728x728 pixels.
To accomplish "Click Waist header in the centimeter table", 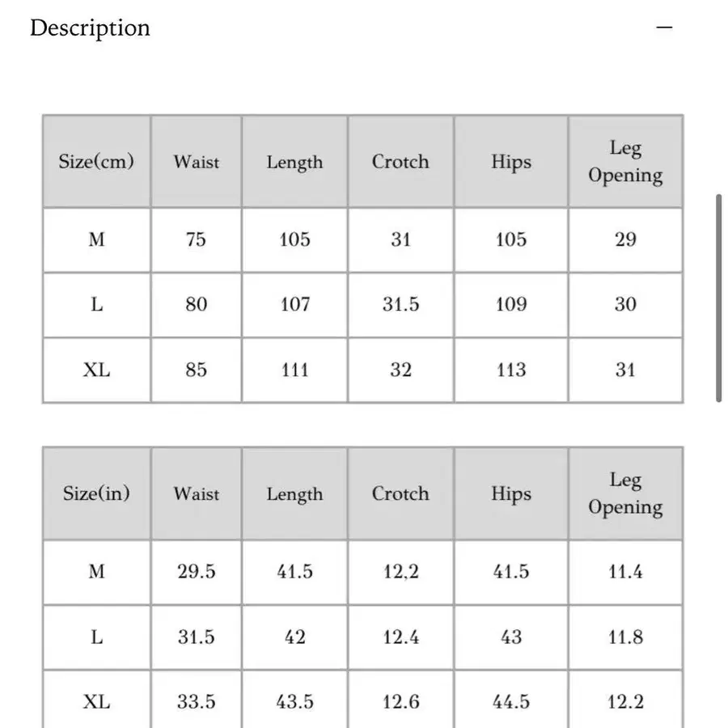I will coord(196,161).
